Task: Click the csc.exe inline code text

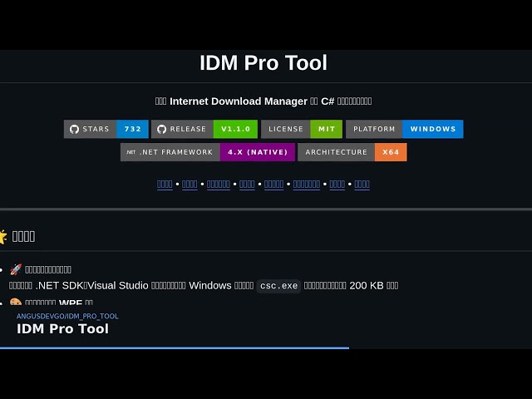Action: (279, 286)
